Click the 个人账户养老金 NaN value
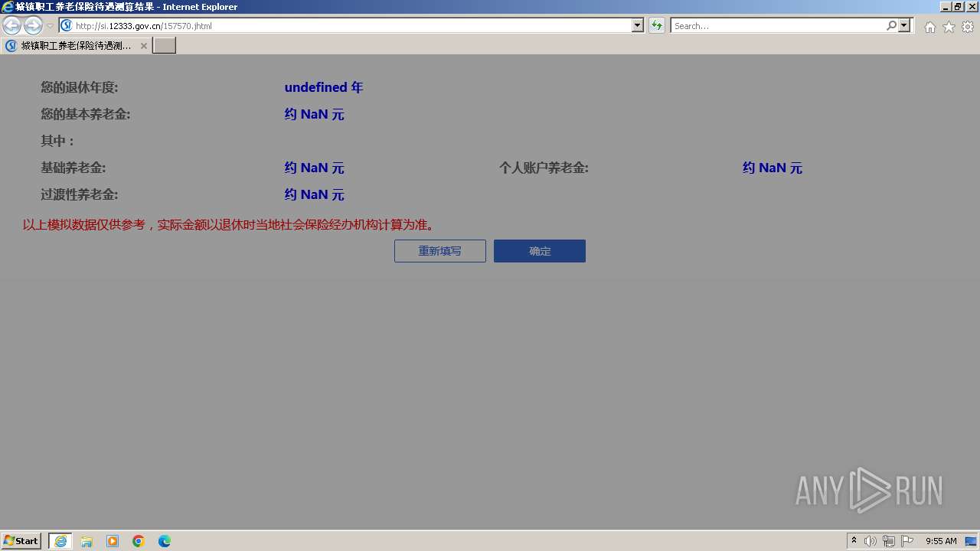This screenshot has width=980, height=551. (773, 168)
